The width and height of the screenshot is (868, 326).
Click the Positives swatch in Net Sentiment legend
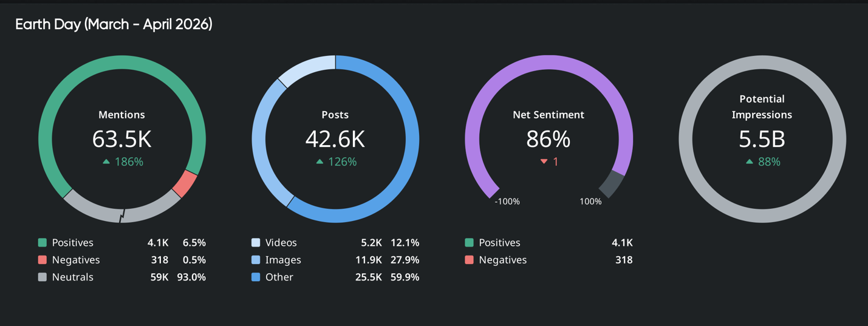point(469,243)
